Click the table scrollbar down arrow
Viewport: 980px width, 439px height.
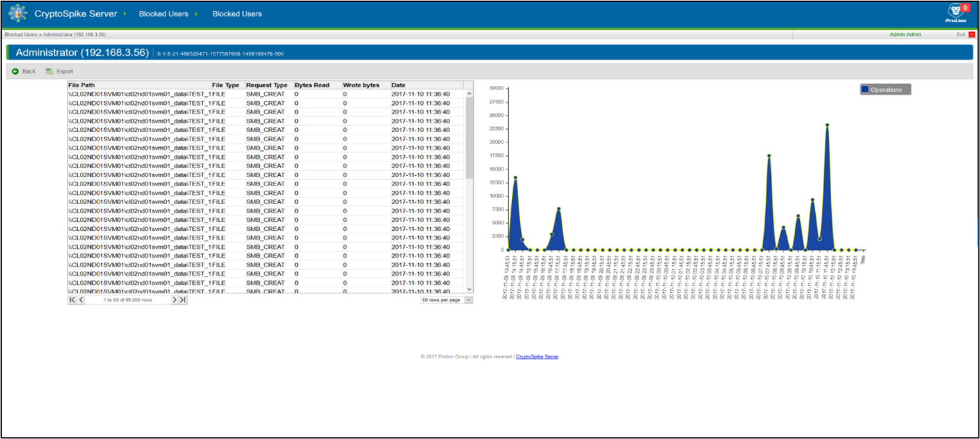coord(469,289)
